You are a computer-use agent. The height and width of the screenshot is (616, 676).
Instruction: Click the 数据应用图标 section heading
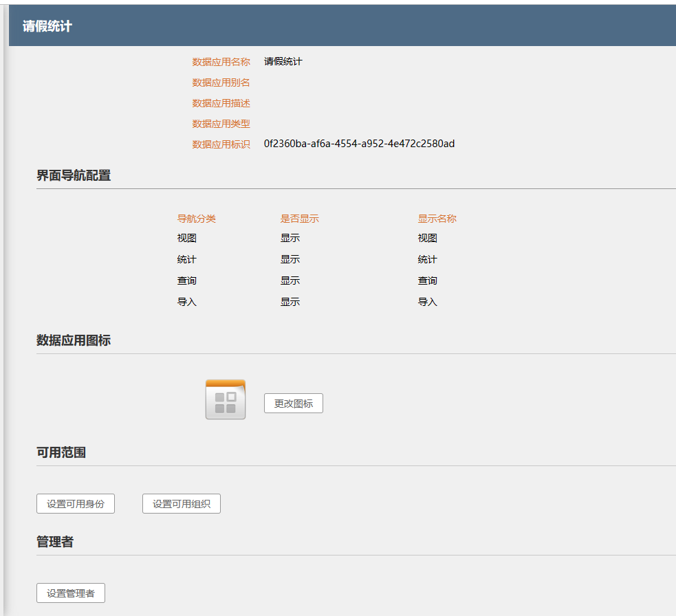click(x=74, y=340)
